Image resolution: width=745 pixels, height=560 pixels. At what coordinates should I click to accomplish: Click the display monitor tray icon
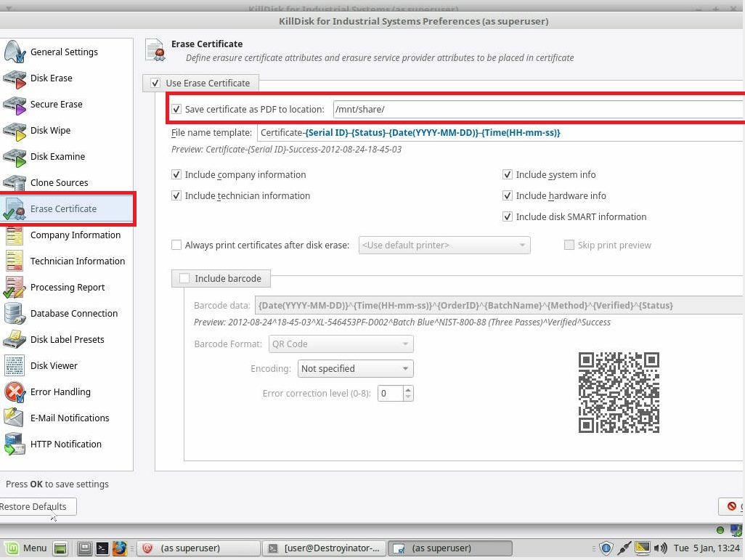point(643,548)
